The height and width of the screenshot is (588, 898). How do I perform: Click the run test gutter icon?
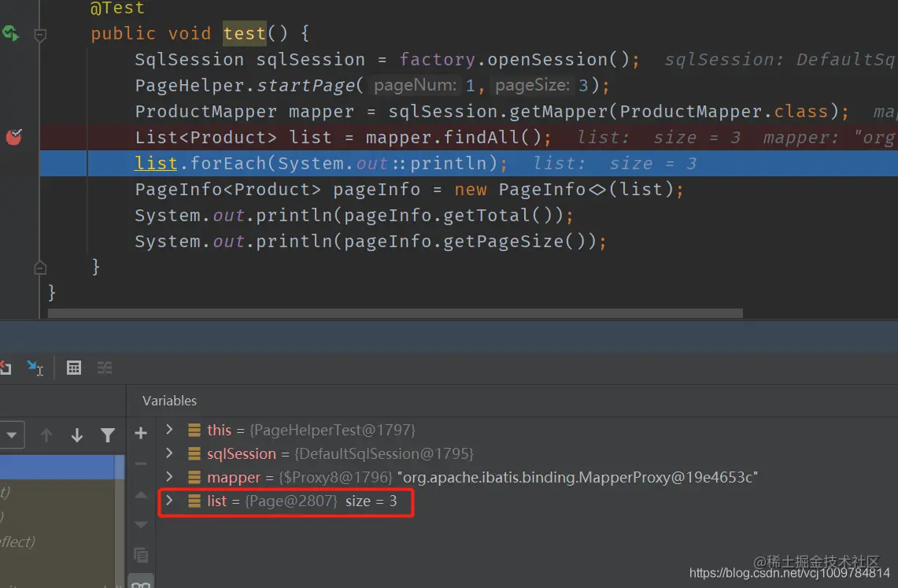[x=10, y=33]
